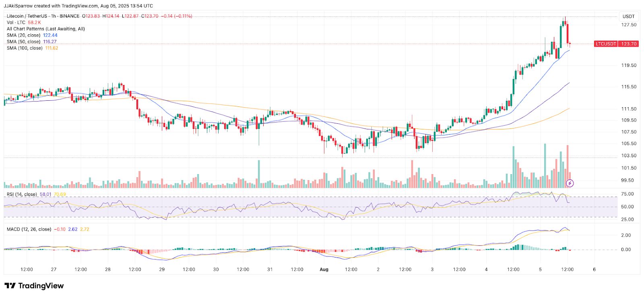Open the USDT currency selector on price axis

(628, 17)
